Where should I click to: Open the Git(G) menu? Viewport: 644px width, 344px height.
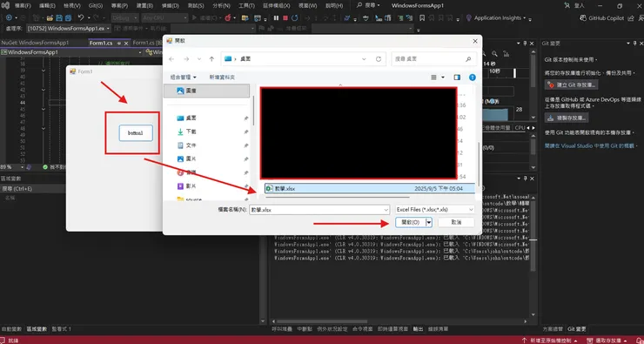(96, 6)
